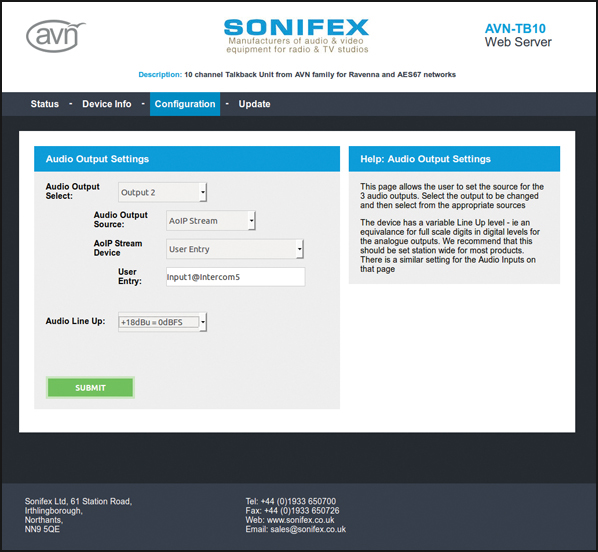This screenshot has width=598, height=552.
Task: Open the Audio Output Select dropdown
Action: click(162, 192)
